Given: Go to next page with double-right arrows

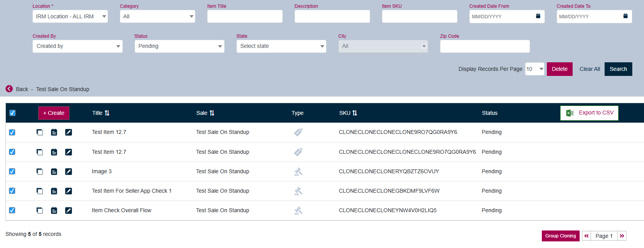Looking at the screenshot, I should click(622, 236).
